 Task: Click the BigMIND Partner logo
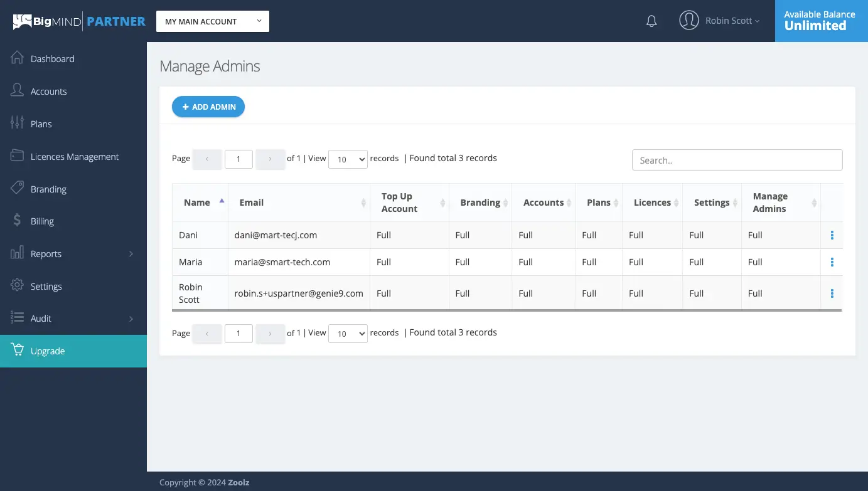tap(79, 21)
